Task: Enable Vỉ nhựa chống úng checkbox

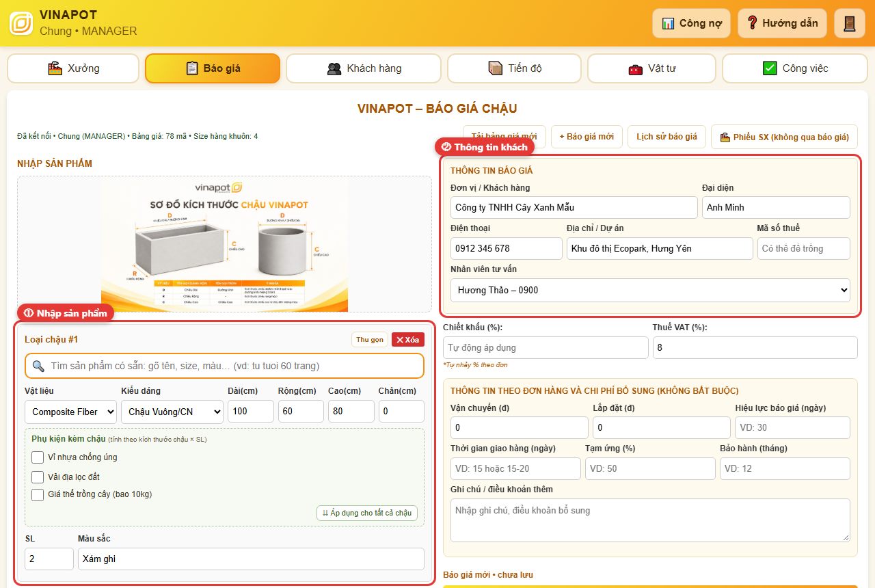Action: pyautogui.click(x=38, y=457)
